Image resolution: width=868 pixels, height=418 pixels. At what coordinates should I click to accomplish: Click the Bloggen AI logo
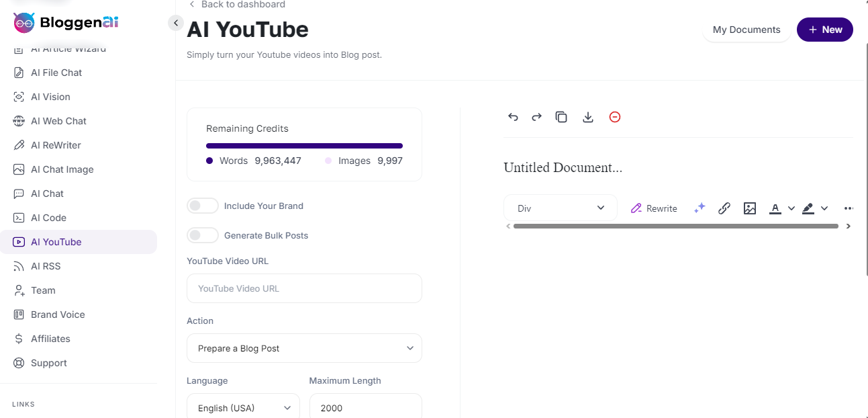pyautogui.click(x=66, y=22)
